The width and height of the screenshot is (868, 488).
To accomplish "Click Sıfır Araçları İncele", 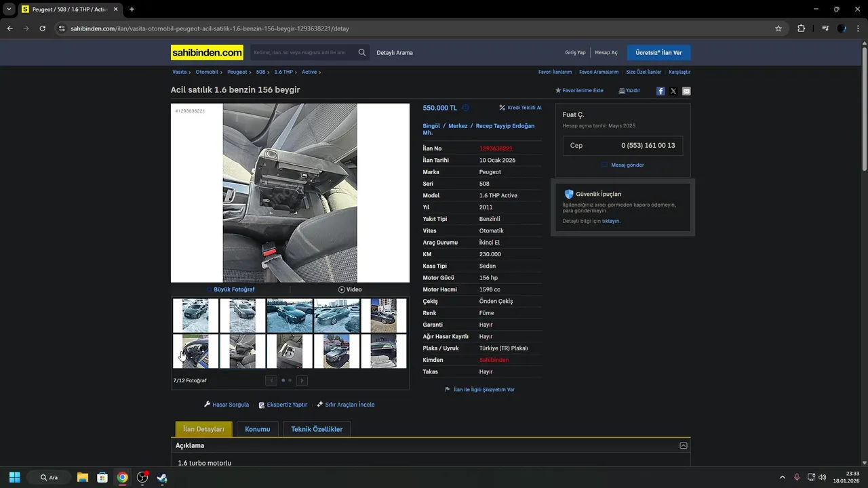I will click(346, 405).
